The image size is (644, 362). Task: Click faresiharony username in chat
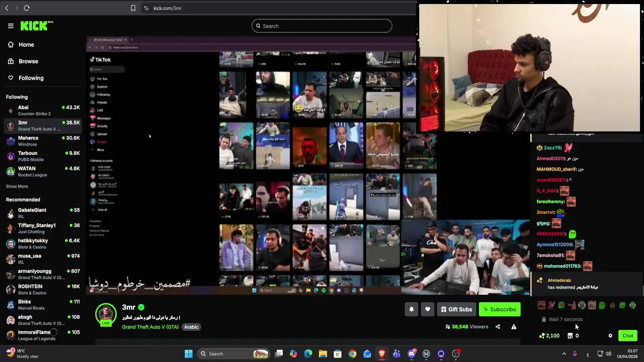click(550, 202)
